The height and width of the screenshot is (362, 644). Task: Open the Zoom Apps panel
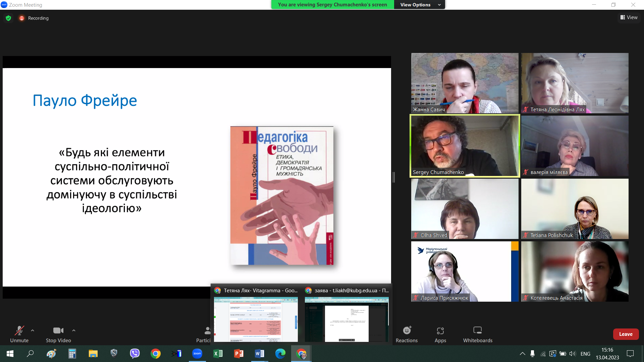point(440,335)
